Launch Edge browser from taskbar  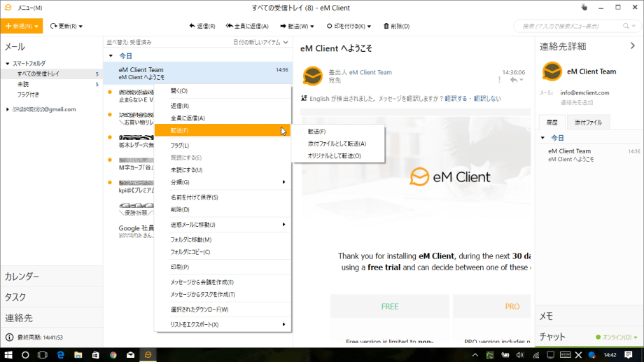tap(60, 354)
